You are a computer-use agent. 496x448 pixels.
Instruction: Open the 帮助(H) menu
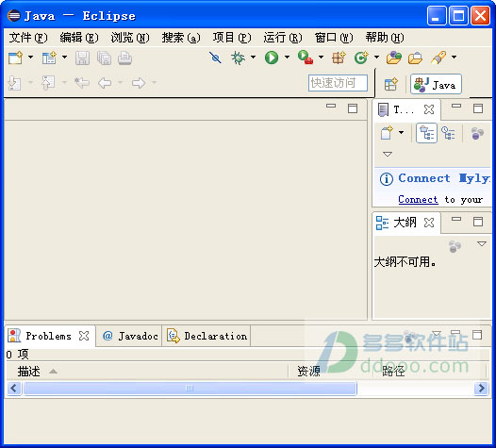pyautogui.click(x=385, y=38)
